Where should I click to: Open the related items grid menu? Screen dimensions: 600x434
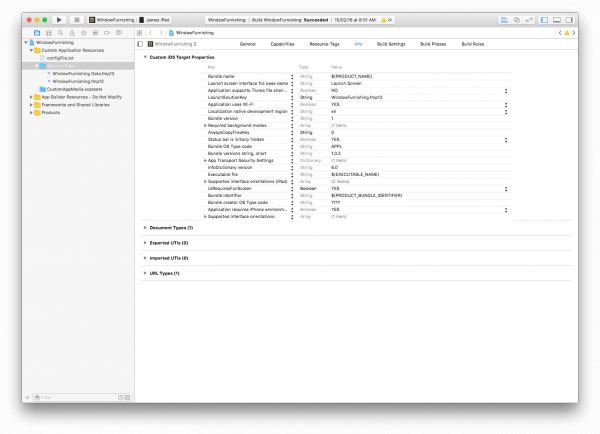pyautogui.click(x=140, y=33)
